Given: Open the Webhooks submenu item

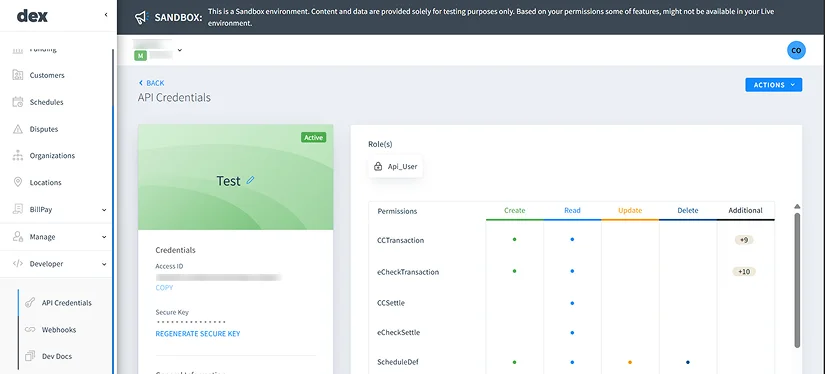Looking at the screenshot, I should click(x=59, y=330).
